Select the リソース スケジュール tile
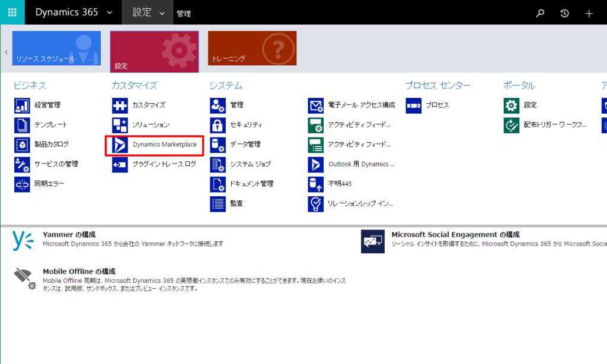Screen dimensions: 607x364 (x=56, y=48)
